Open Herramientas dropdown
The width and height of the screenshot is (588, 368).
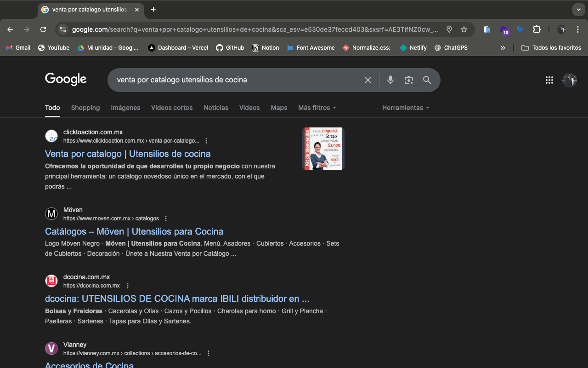tap(406, 108)
